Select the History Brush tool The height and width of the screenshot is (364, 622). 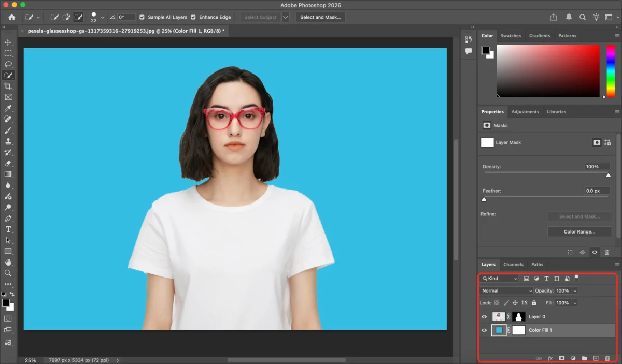point(8,152)
